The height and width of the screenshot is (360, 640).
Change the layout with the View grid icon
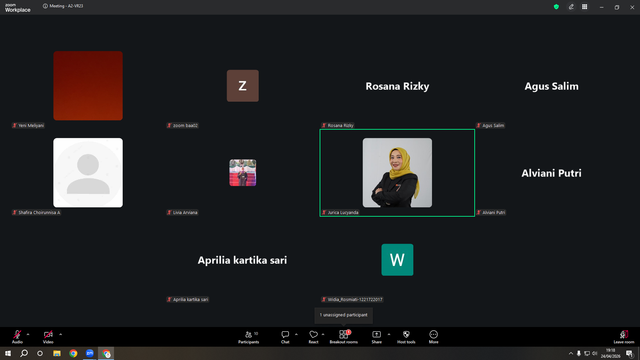584,7
